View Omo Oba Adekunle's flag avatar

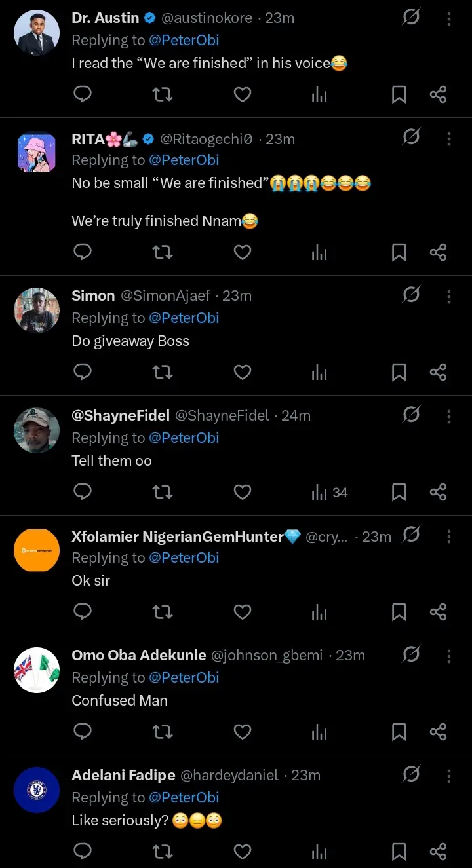tap(37, 670)
